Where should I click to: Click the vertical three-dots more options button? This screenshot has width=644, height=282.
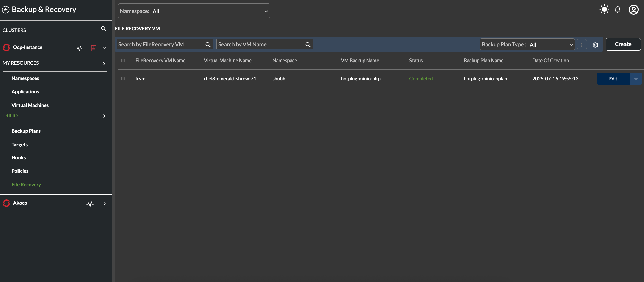coord(581,45)
